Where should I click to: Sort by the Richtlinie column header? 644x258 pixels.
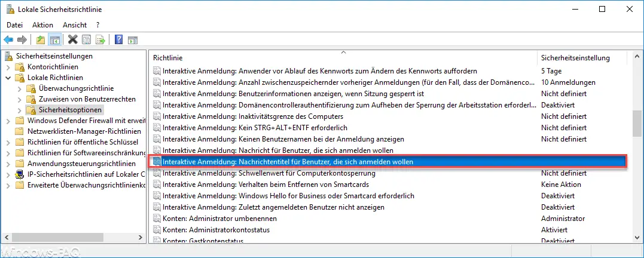point(343,58)
